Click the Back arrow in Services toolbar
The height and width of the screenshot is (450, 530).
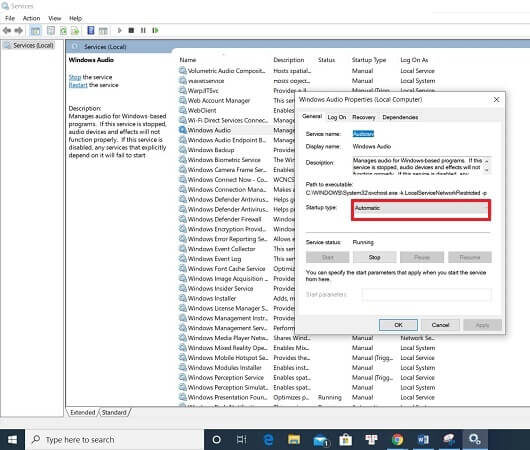pyautogui.click(x=7, y=30)
